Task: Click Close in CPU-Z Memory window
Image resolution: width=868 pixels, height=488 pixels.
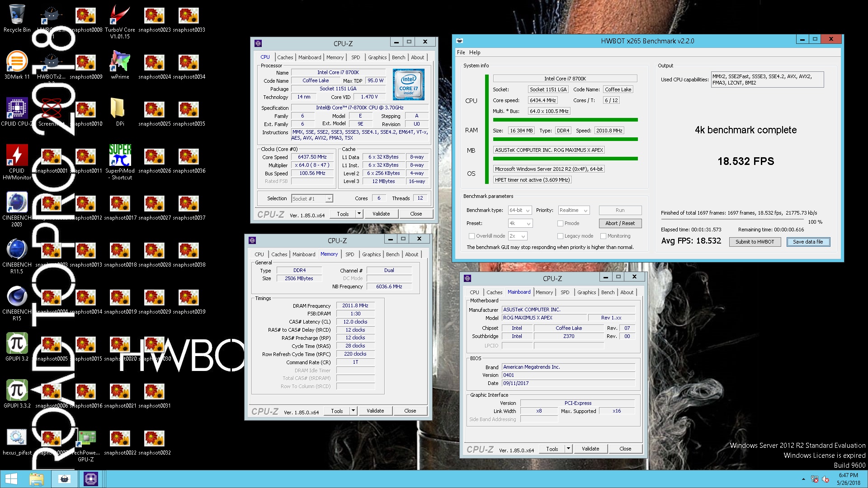Action: point(410,411)
